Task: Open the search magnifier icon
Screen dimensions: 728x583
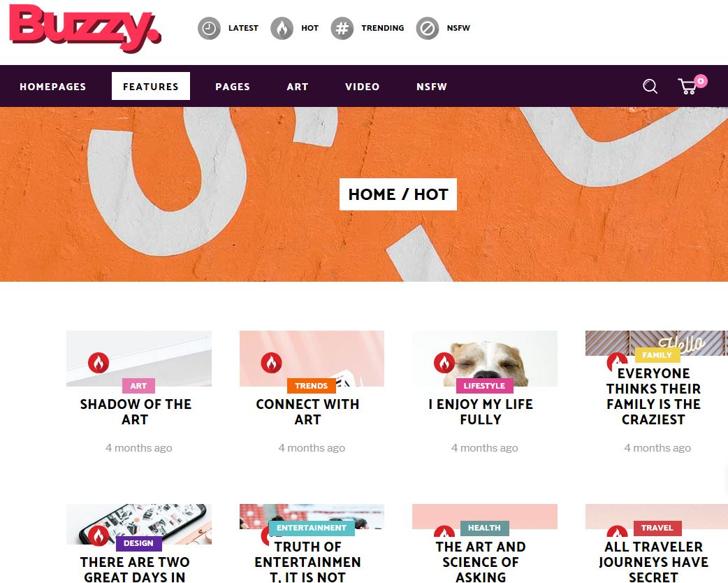Action: click(650, 87)
